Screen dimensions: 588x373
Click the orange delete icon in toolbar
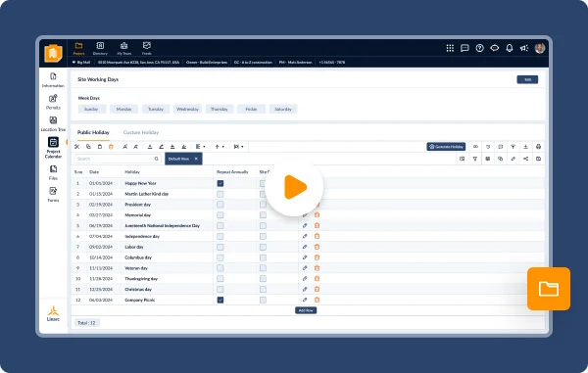111,147
